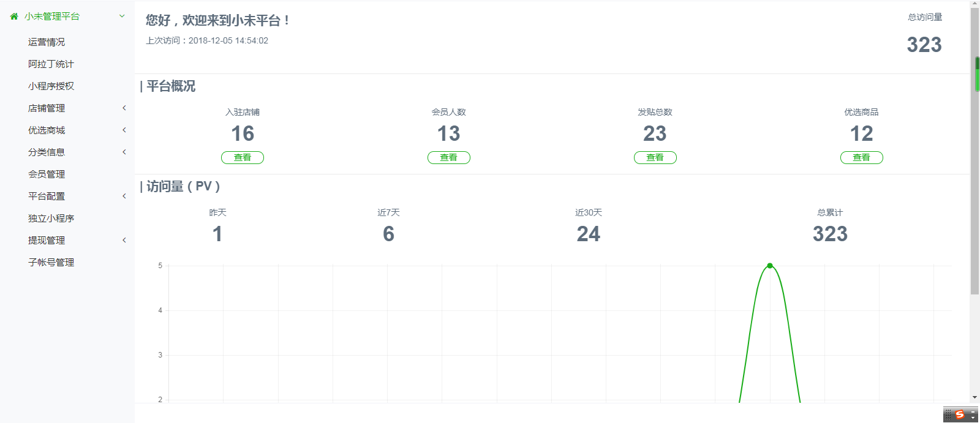Go to 小程序授权 in sidebar
980x423 pixels.
click(51, 86)
